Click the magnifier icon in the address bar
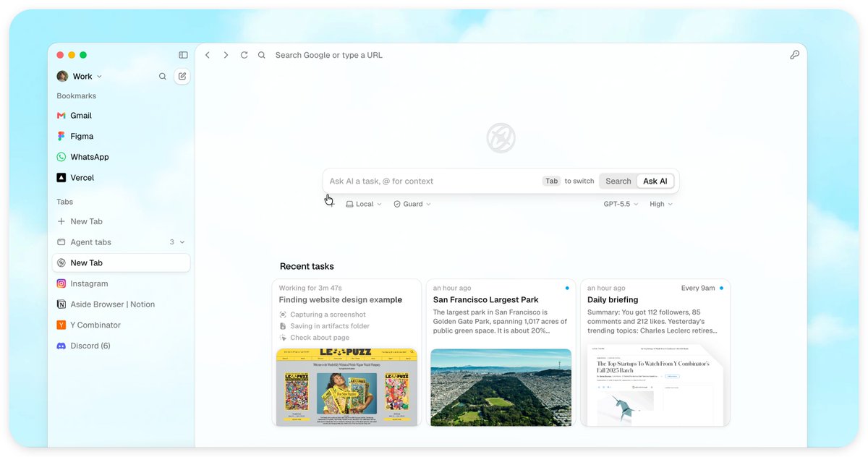Image resolution: width=868 pixels, height=457 pixels. click(x=262, y=55)
